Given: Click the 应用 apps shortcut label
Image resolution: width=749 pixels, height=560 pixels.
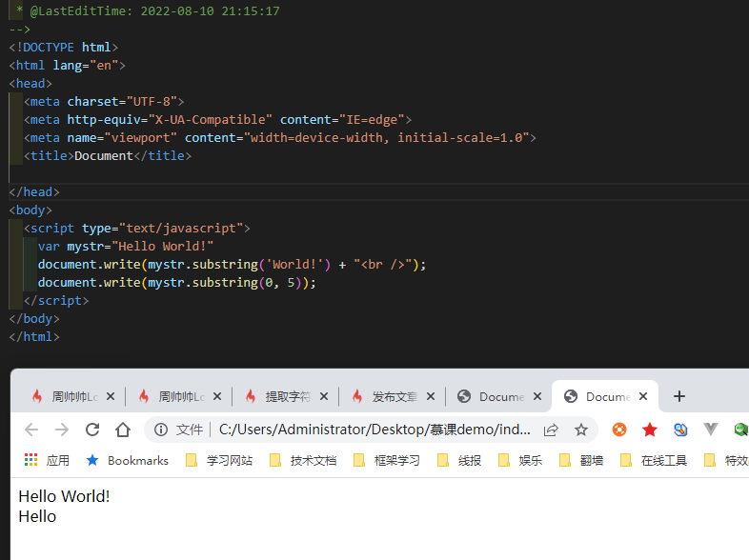Looking at the screenshot, I should point(58,460).
